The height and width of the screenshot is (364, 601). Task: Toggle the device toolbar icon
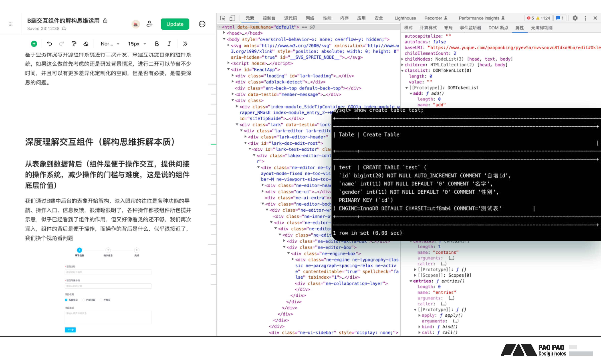(x=232, y=18)
